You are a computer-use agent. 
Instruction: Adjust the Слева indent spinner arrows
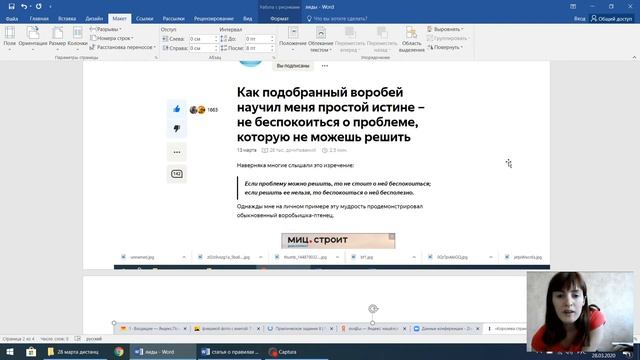click(x=216, y=39)
